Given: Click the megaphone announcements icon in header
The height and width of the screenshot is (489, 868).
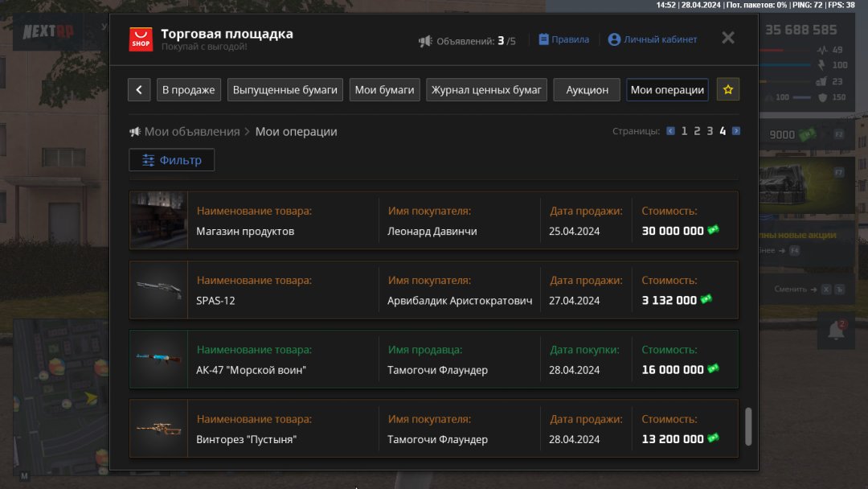Looking at the screenshot, I should click(x=425, y=41).
